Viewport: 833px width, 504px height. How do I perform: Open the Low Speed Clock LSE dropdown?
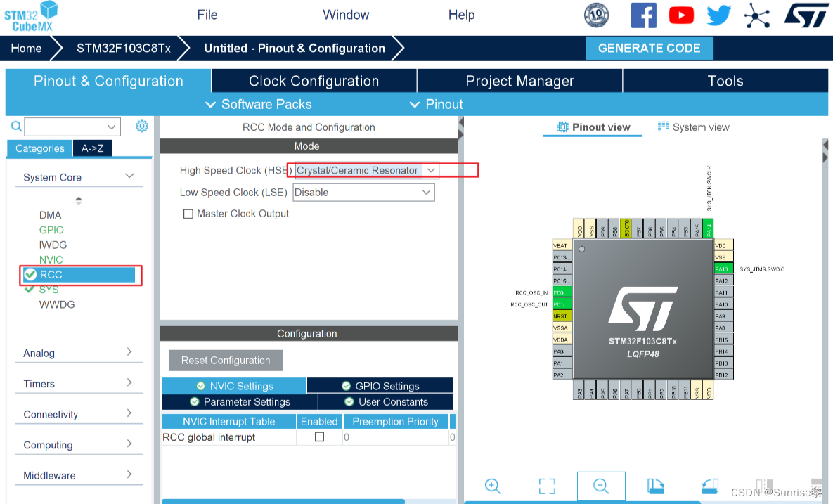tap(364, 193)
